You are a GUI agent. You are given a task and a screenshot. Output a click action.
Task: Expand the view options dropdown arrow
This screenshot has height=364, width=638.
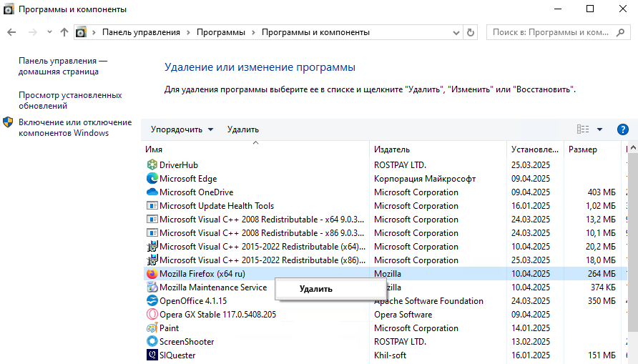click(599, 129)
